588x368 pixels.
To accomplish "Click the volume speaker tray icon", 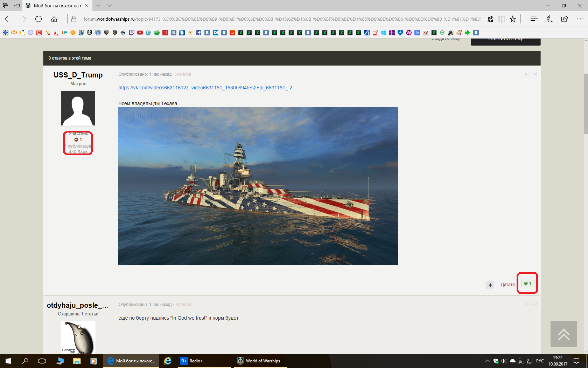I will pyautogui.click(x=504, y=361).
